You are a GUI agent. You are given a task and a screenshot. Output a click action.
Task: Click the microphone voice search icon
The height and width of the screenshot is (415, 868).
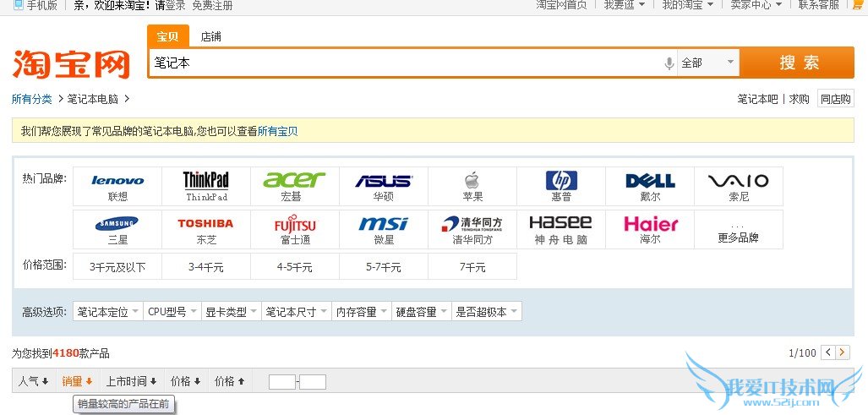click(x=669, y=63)
